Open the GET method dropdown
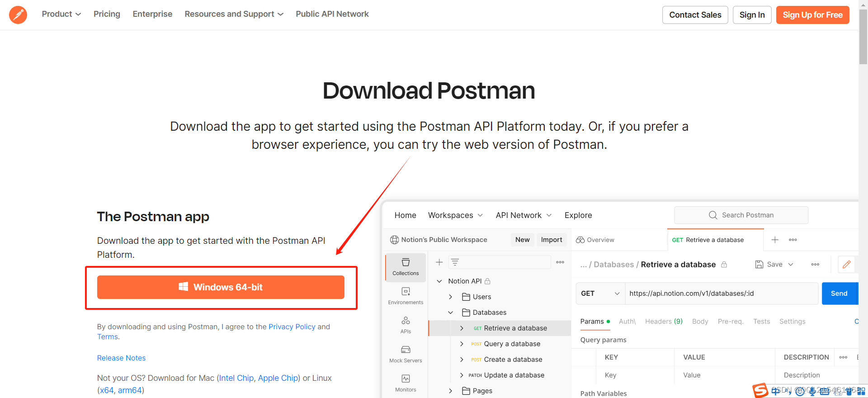868x398 pixels. 600,294
